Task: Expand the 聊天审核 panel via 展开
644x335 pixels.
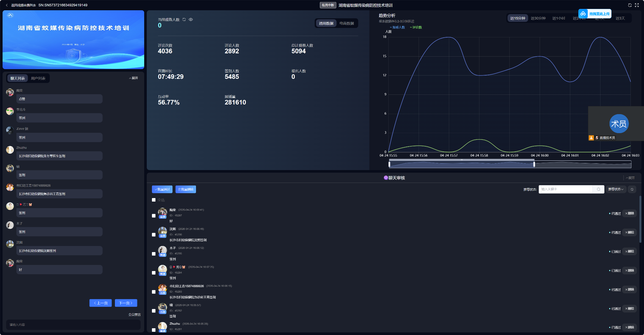Action: pyautogui.click(x=630, y=178)
